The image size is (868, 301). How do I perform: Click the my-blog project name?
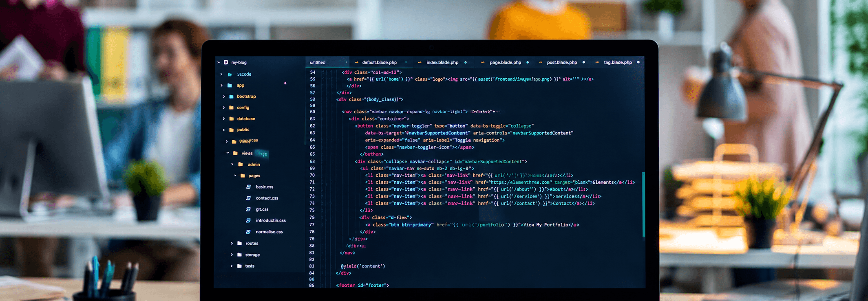click(239, 62)
